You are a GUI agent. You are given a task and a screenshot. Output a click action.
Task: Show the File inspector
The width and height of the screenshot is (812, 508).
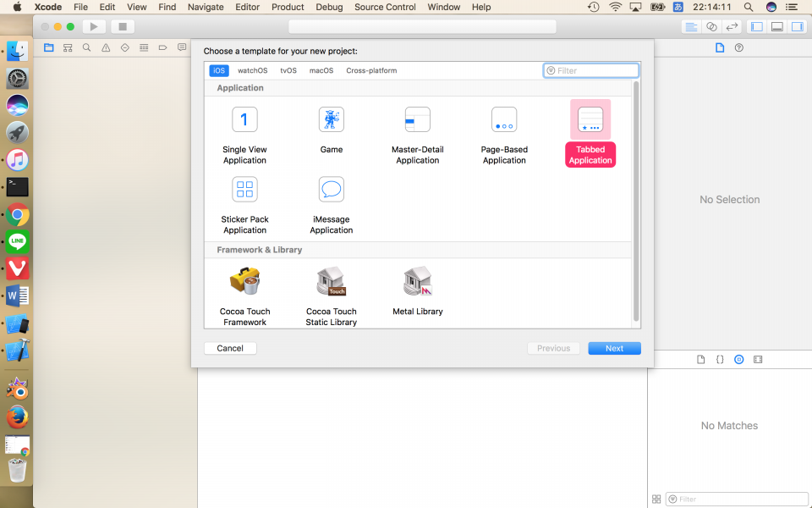[720, 47]
